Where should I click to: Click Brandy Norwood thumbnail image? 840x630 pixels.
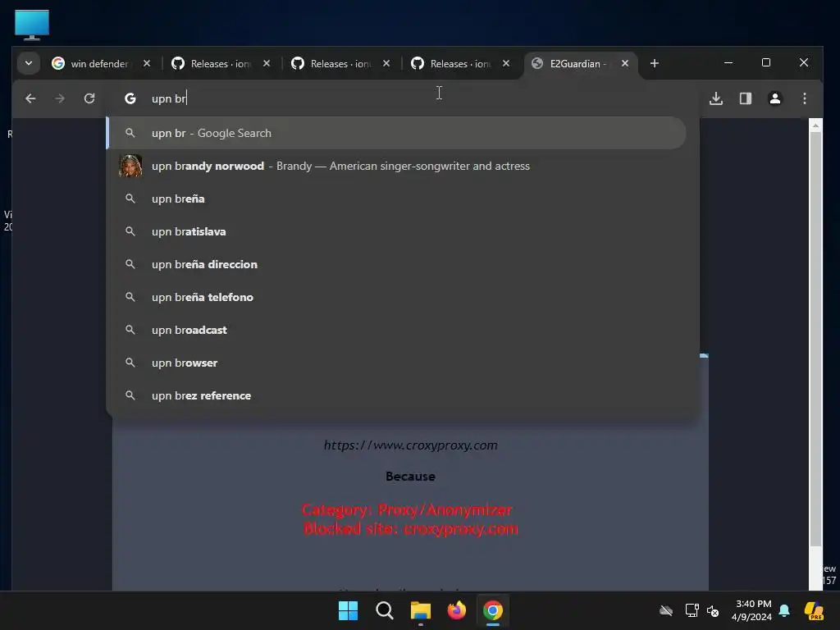(x=130, y=166)
